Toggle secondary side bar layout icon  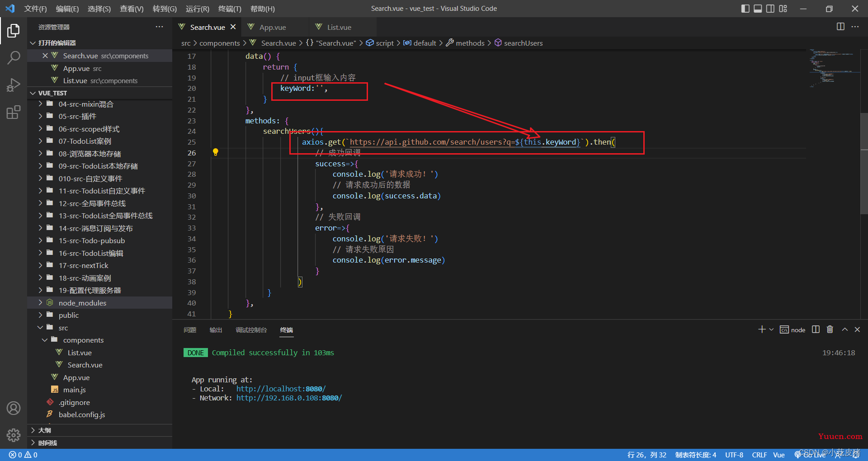click(770, 9)
